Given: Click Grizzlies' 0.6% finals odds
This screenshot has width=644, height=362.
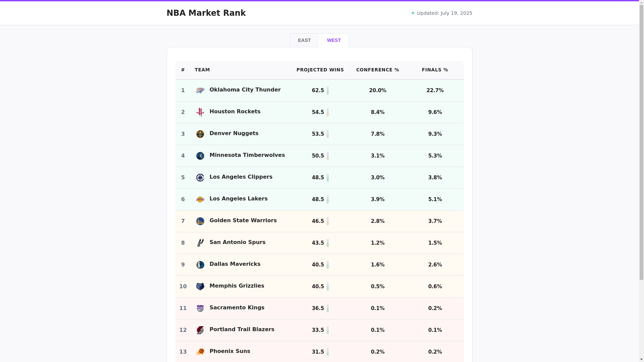Looking at the screenshot, I should click(435, 287).
